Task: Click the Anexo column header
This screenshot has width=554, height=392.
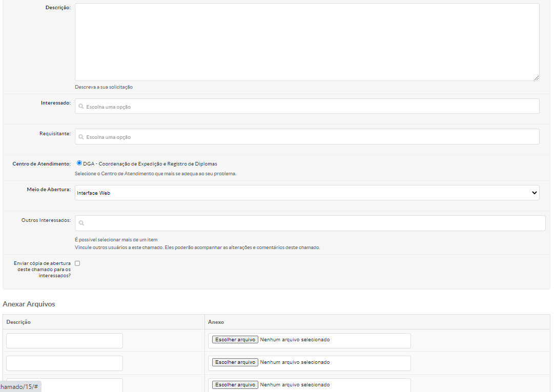Action: pyautogui.click(x=216, y=322)
